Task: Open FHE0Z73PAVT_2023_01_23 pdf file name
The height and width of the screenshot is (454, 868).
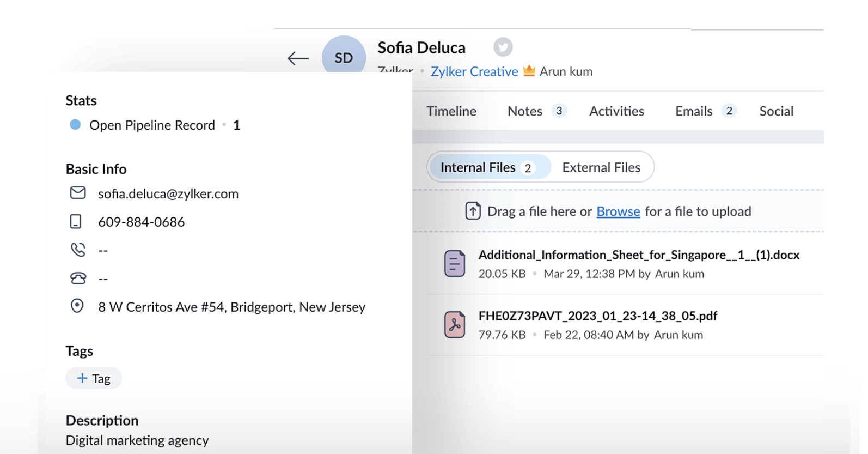Action: pyautogui.click(x=597, y=316)
